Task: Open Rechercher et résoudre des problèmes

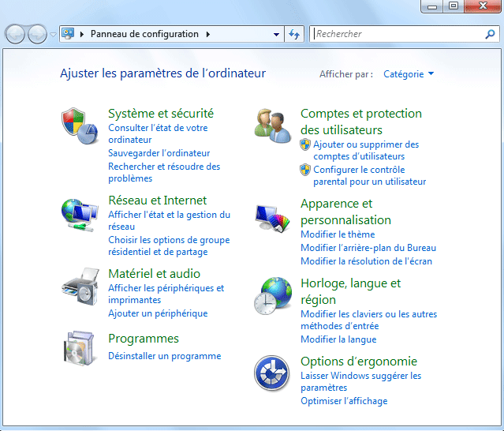Action: 164,172
